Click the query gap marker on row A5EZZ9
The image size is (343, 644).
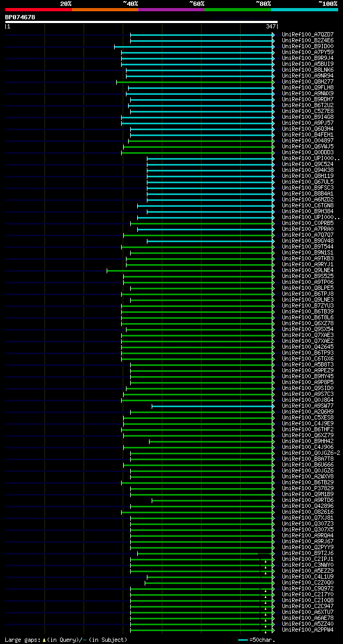265,573
